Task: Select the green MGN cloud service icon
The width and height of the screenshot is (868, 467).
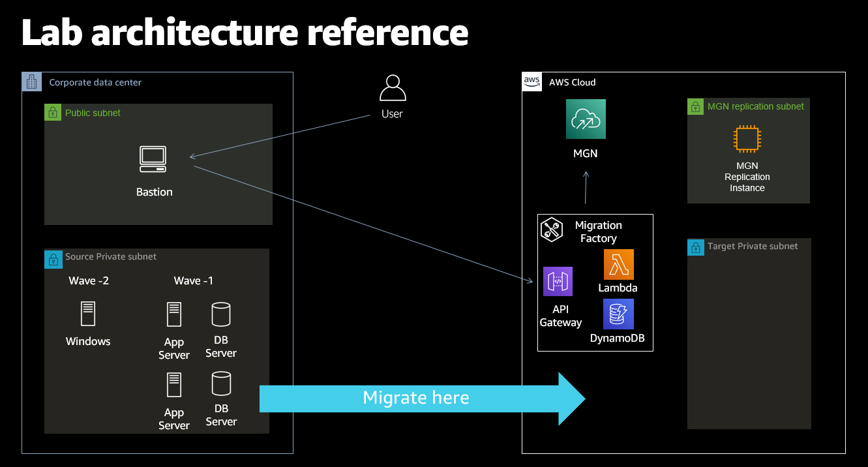Action: click(586, 119)
